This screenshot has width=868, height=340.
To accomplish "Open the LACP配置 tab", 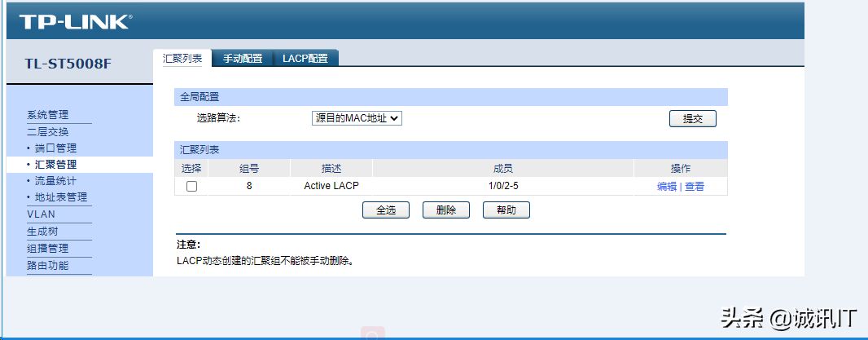I will pyautogui.click(x=305, y=59).
